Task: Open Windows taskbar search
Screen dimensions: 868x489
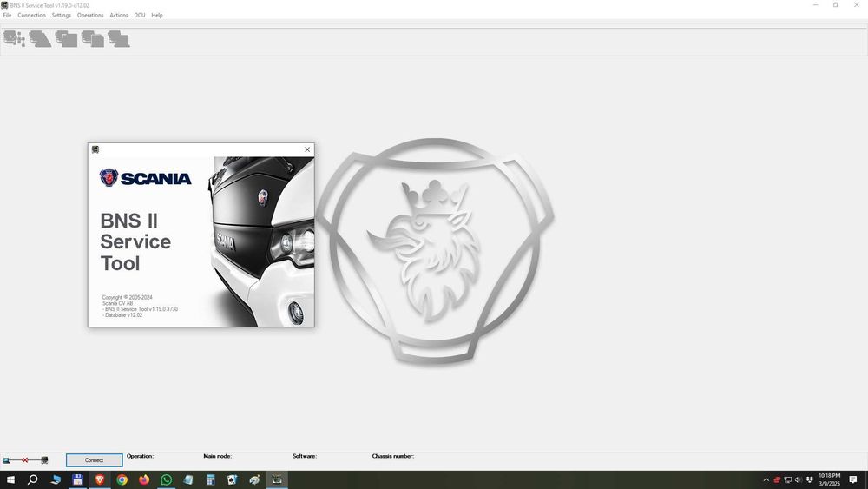Action: click(x=33, y=479)
